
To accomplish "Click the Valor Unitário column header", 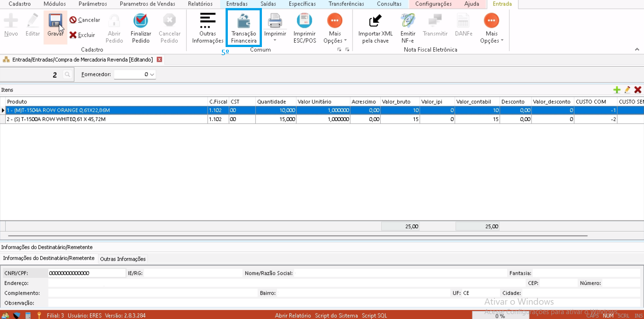I will click(x=323, y=102).
